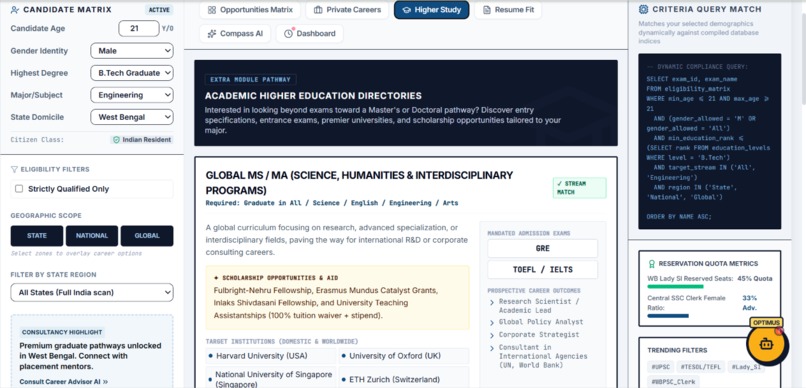Viewport: 806px width, 388px height.
Task: Click the GRE admission exam button
Action: pyautogui.click(x=542, y=248)
